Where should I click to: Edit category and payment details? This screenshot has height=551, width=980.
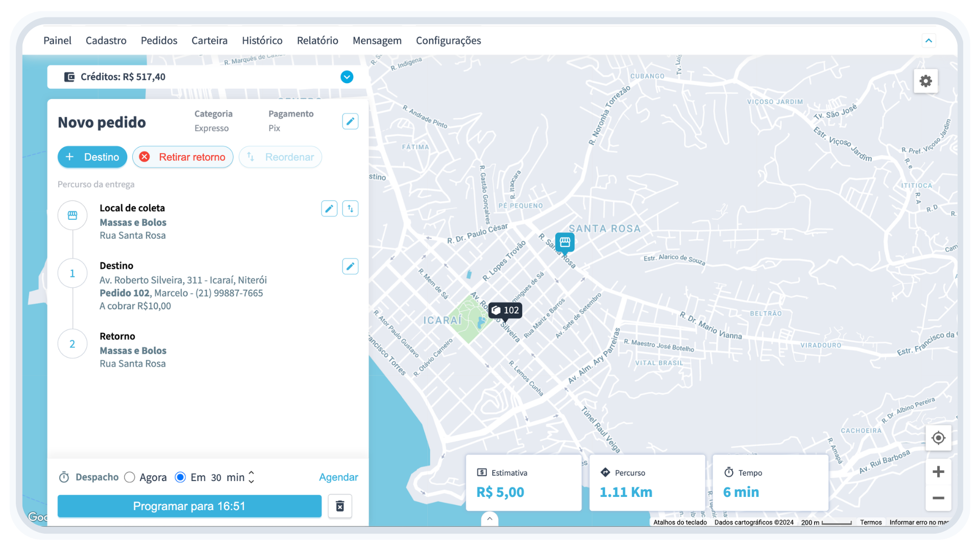coord(350,121)
